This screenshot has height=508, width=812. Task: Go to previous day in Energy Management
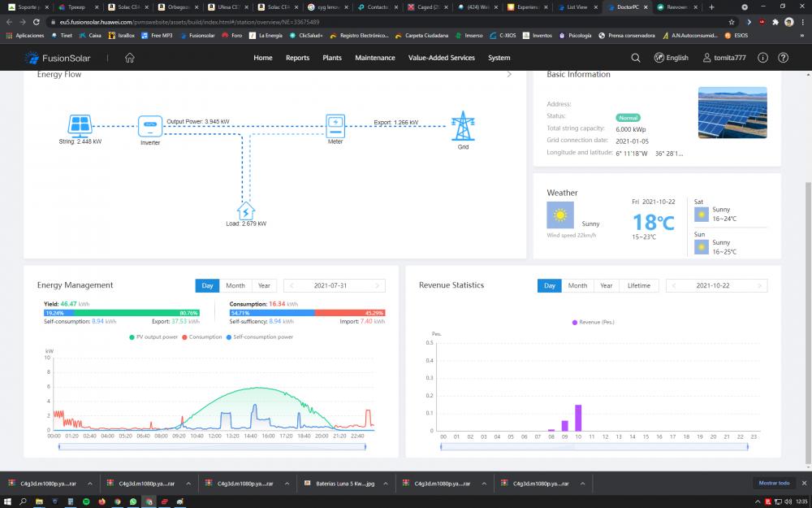[292, 285]
